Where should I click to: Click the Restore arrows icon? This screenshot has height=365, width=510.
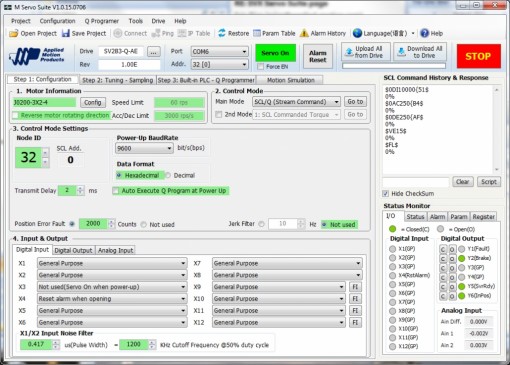(222, 33)
